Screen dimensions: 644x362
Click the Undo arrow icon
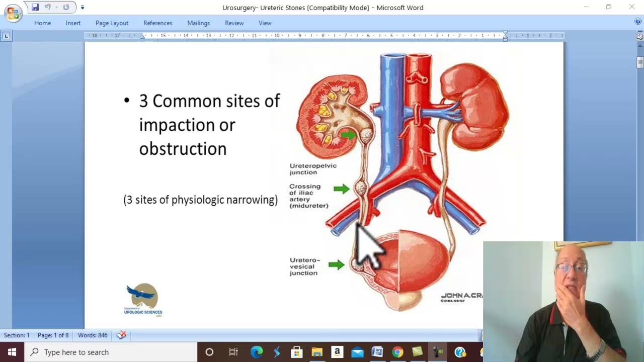47,7
